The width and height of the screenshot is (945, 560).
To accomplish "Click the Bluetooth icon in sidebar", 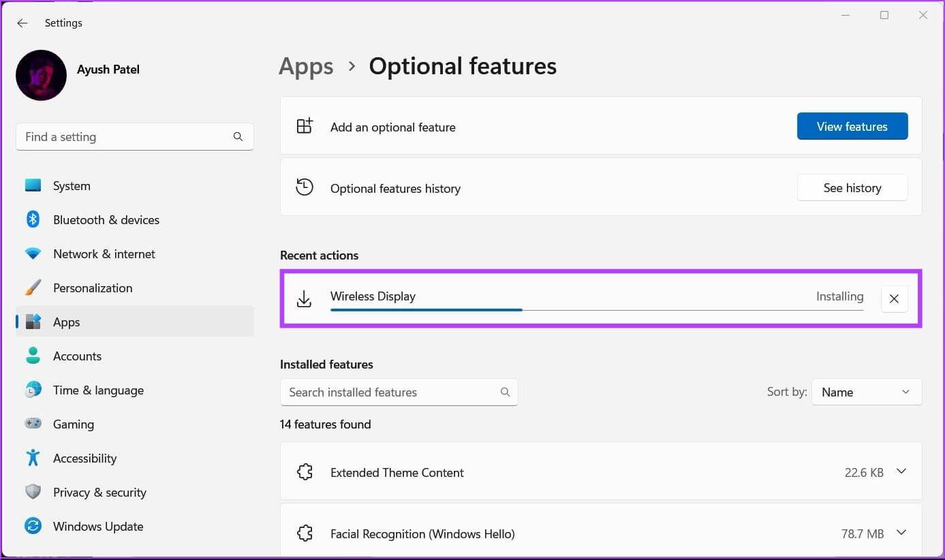I will (33, 219).
